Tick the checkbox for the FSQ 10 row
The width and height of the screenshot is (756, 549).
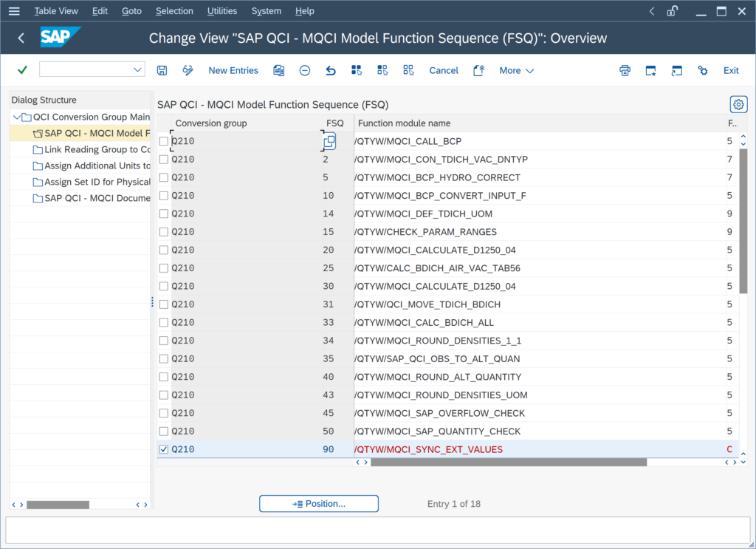coord(164,195)
